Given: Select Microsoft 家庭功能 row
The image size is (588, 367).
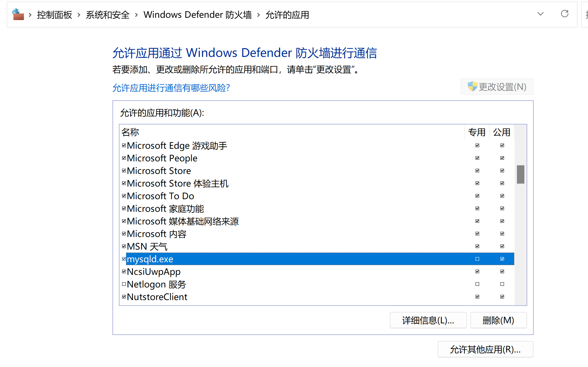Looking at the screenshot, I should (x=317, y=209).
